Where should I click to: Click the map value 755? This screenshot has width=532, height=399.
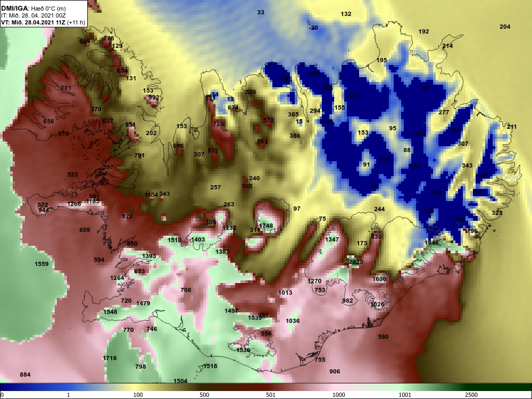(320, 359)
